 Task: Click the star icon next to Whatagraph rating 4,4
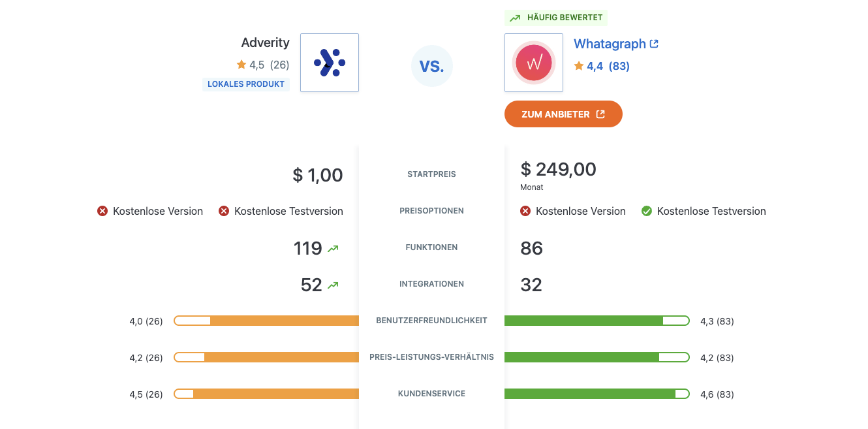tap(579, 66)
